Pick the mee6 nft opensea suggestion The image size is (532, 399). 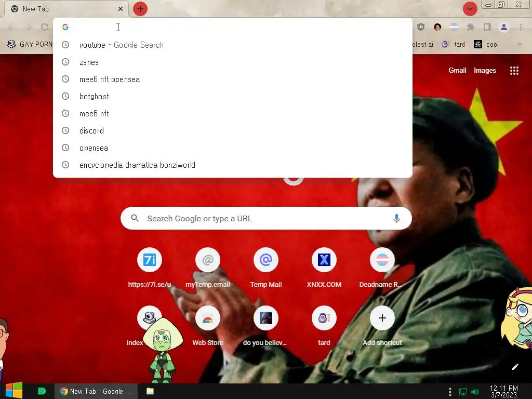pos(233,79)
